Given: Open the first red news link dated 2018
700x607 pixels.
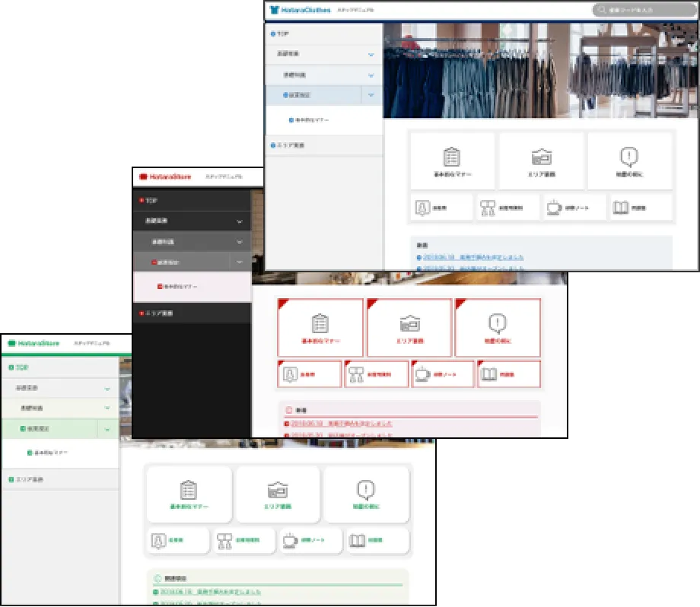Looking at the screenshot, I should tap(341, 423).
